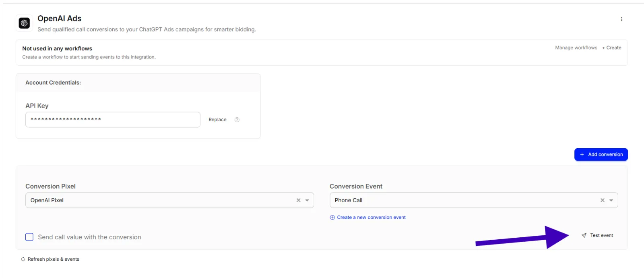Click + Create workflow link
Screen dimensions: 644x278
(611, 48)
